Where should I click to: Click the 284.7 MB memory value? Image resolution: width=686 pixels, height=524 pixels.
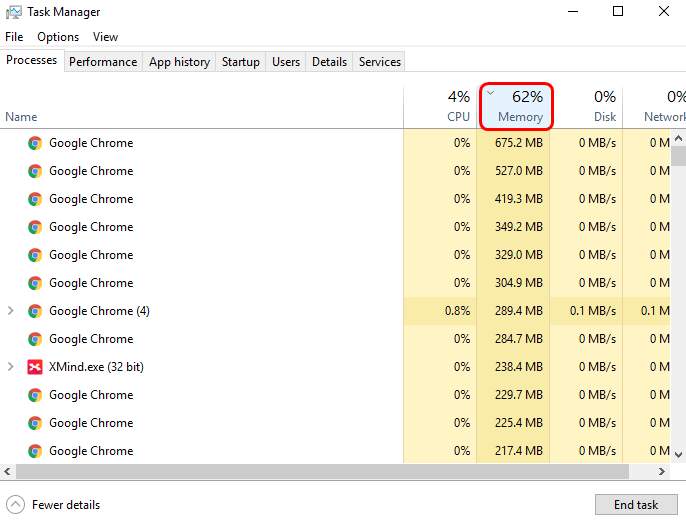pyautogui.click(x=519, y=339)
